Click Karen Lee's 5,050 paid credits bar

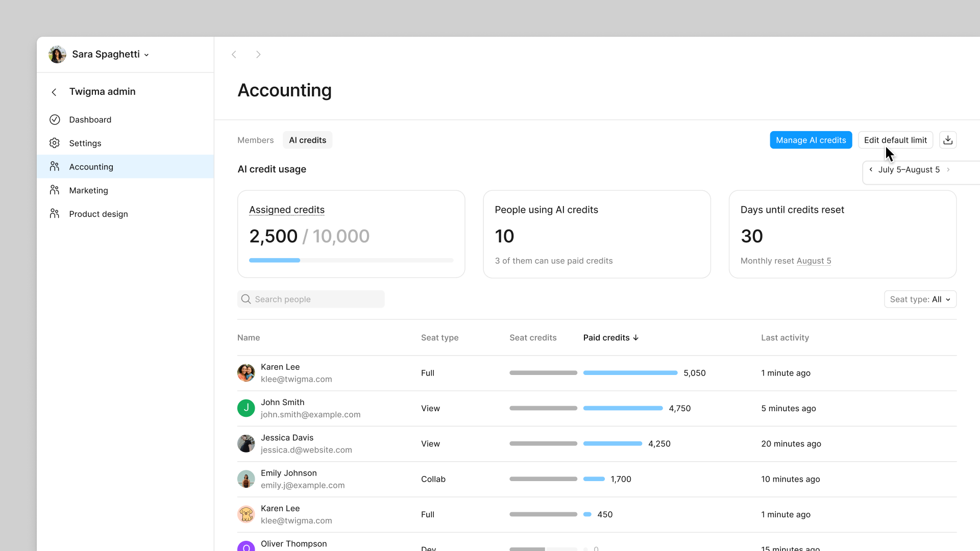(x=630, y=373)
